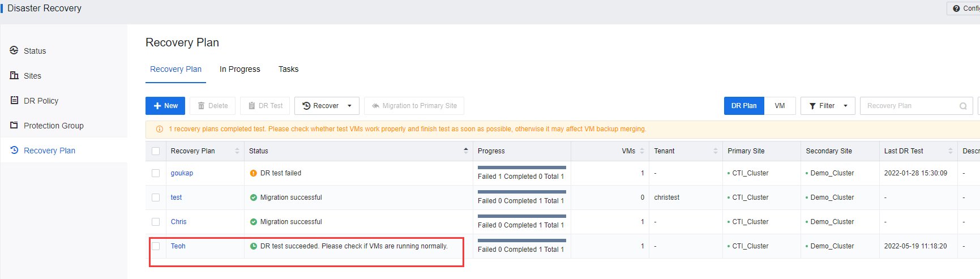
Task: Tick the checkbox for goukap plan
Action: [x=156, y=173]
